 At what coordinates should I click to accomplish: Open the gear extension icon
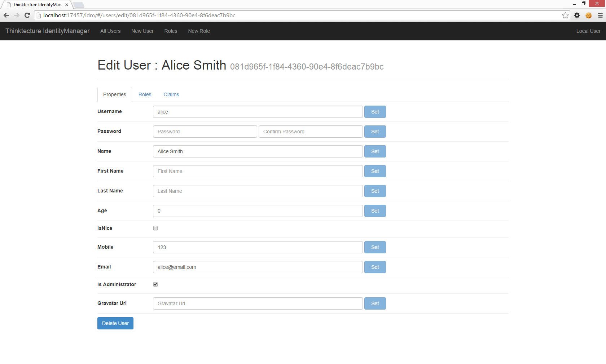(577, 15)
